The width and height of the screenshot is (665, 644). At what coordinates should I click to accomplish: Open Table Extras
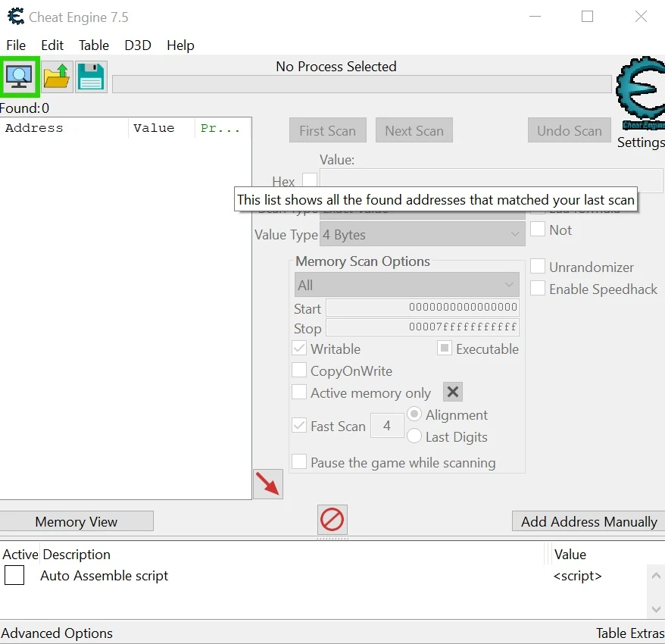coord(630,633)
